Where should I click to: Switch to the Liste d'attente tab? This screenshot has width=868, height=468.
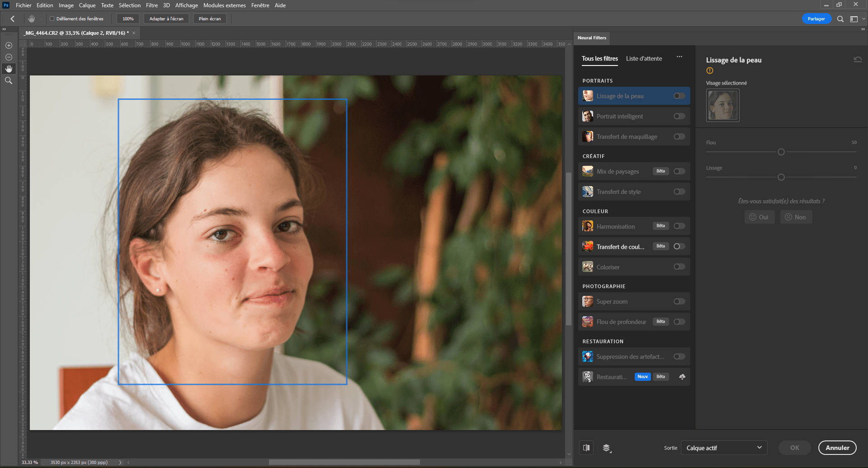[644, 58]
